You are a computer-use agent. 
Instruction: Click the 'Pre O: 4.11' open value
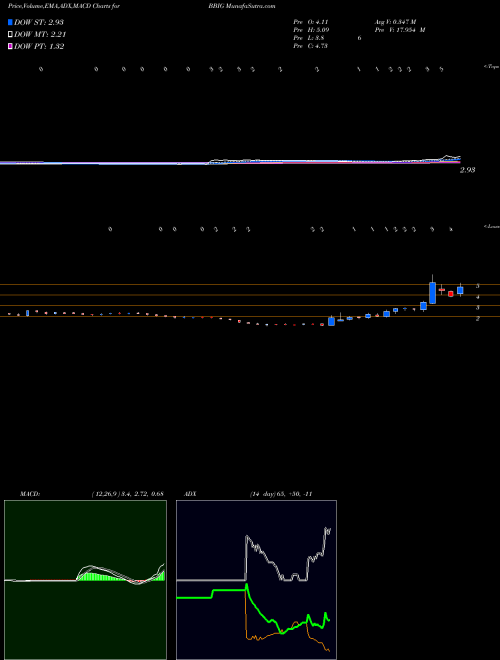pyautogui.click(x=311, y=21)
